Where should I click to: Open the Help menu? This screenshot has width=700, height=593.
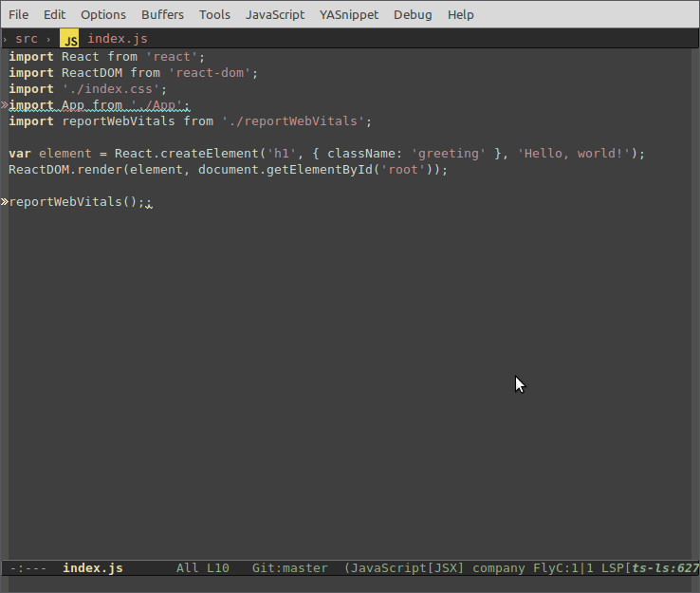(461, 14)
